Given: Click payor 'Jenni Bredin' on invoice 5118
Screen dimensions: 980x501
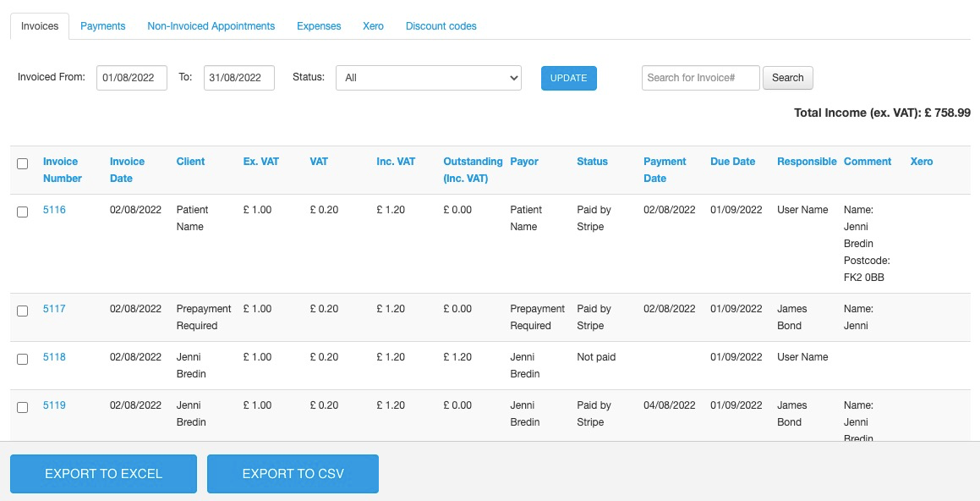Looking at the screenshot, I should point(525,366).
